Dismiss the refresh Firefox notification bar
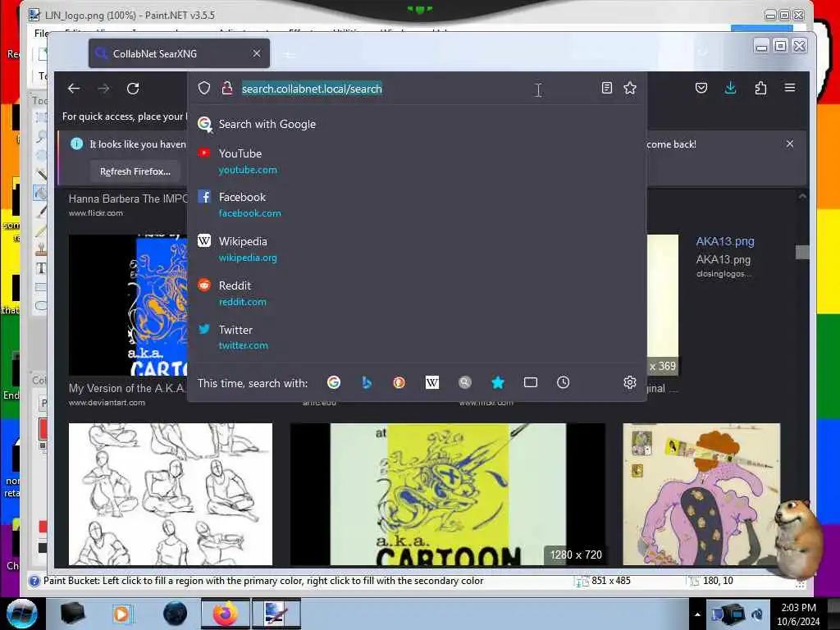 790,144
